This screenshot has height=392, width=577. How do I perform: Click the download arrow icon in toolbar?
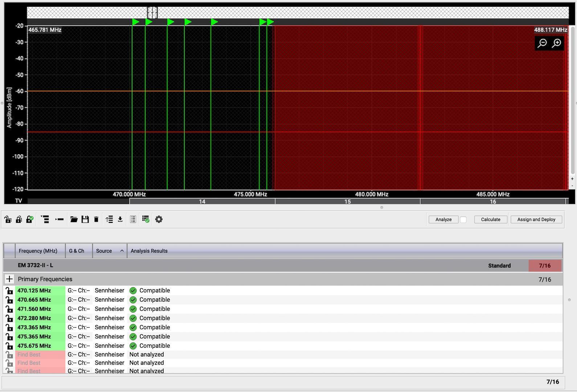click(x=120, y=219)
